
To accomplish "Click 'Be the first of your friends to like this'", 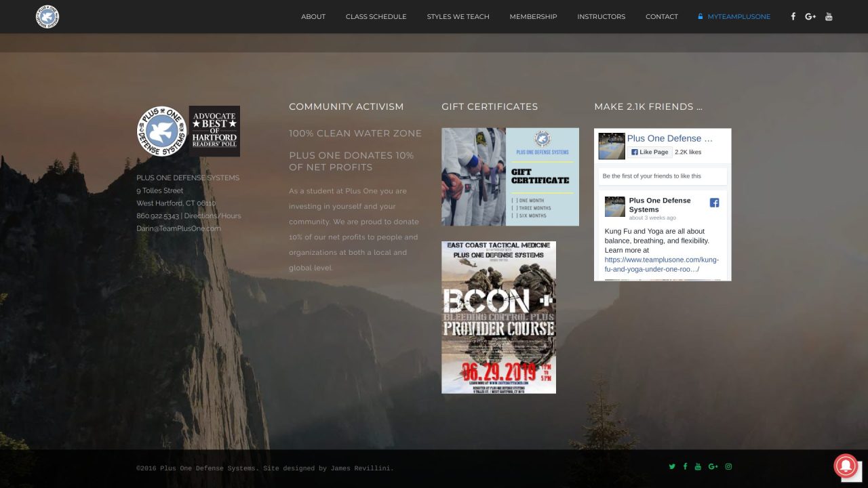I will pyautogui.click(x=652, y=176).
